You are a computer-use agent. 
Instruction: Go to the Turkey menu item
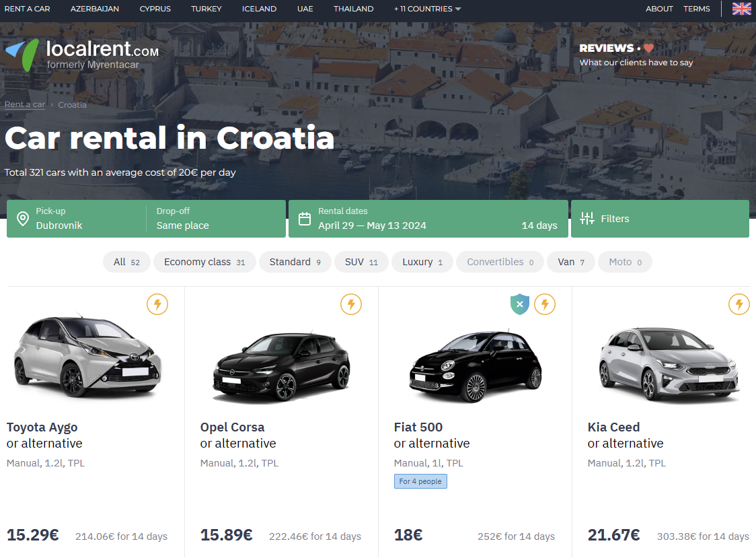point(206,9)
